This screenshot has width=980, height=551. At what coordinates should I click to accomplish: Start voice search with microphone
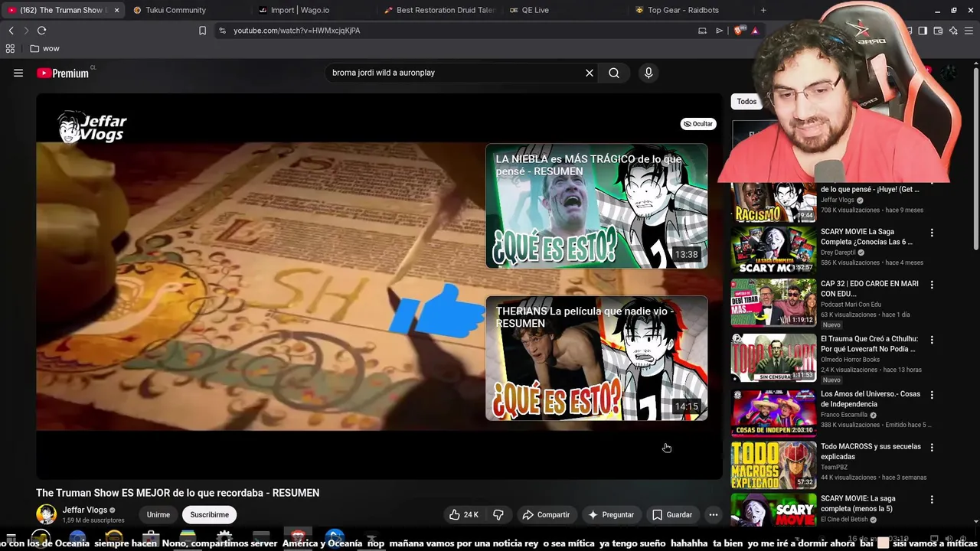[x=648, y=73]
